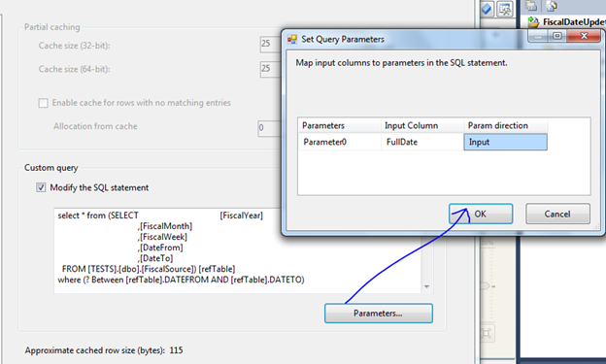Click OK in Set Query Parameters dialog
Viewport: 606px width, 364px height.
coord(481,214)
